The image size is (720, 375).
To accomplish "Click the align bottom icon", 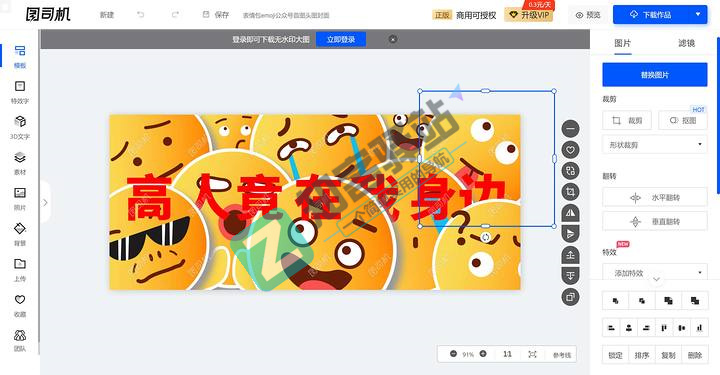I will tap(699, 328).
